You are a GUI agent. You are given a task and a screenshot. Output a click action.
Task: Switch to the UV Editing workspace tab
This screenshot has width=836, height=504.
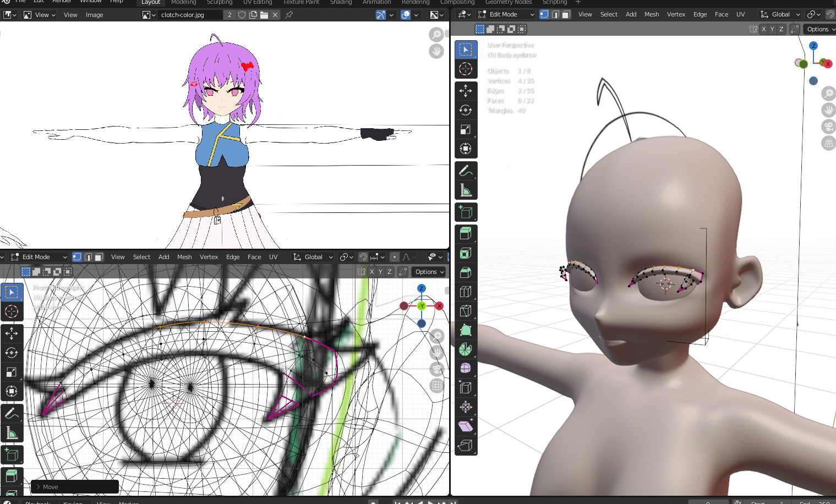point(258,2)
